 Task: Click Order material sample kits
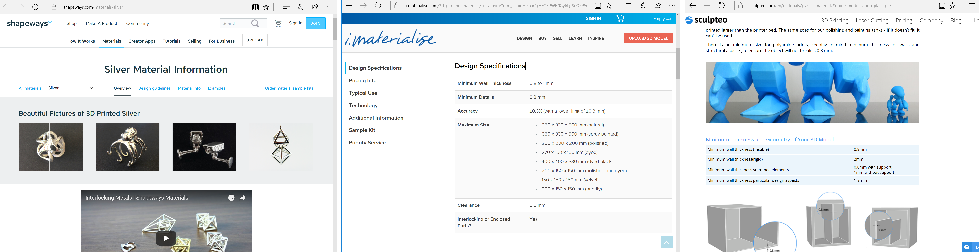click(x=289, y=88)
